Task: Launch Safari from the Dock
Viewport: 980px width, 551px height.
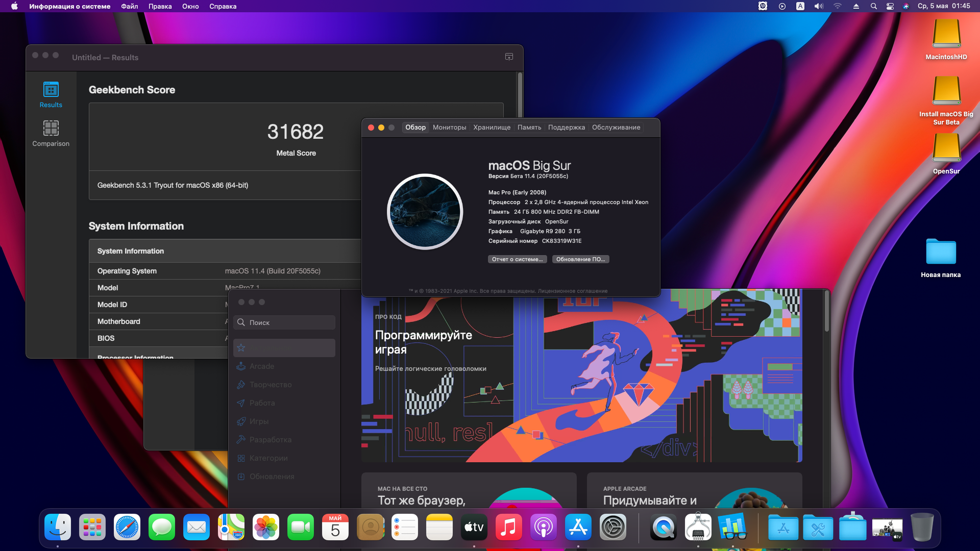Action: (127, 527)
